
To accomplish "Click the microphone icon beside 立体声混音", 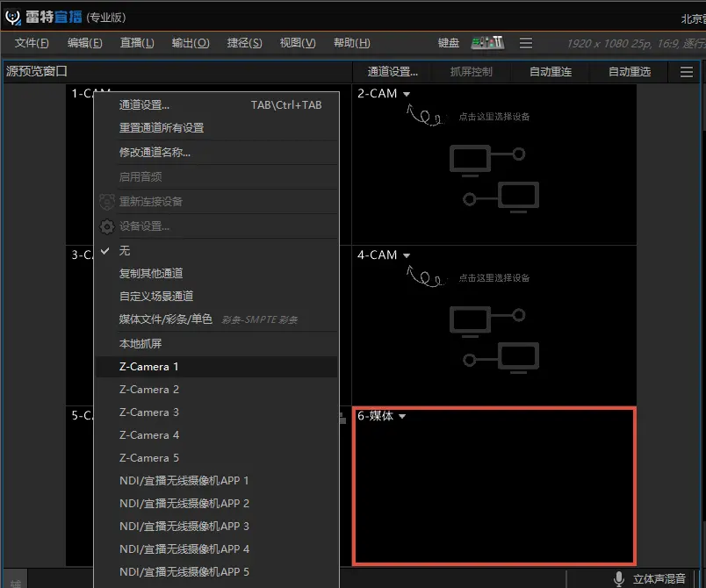I will [619, 578].
